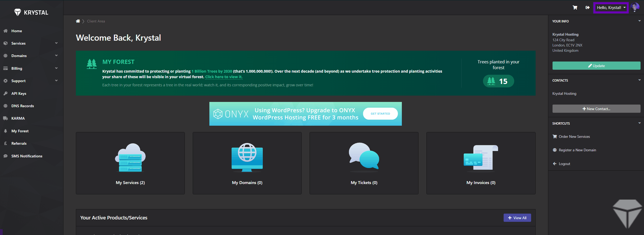644x235 pixels.
Task: Click the Domains globe icon in sidebar
Action: coord(6,56)
